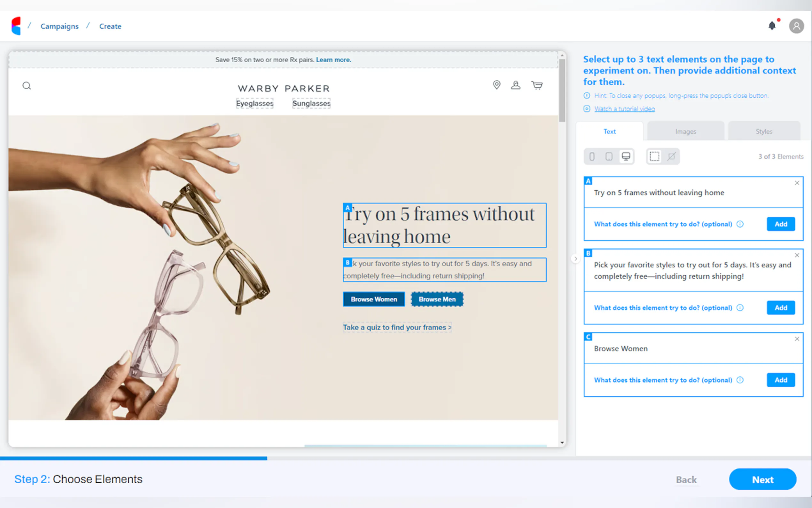This screenshot has height=508, width=812.
Task: Open the notifications bell
Action: click(x=773, y=26)
